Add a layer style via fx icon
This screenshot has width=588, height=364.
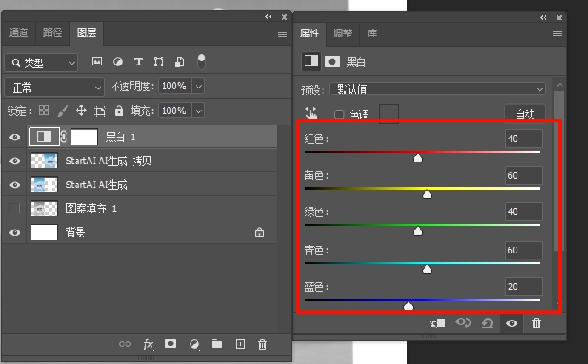click(148, 344)
